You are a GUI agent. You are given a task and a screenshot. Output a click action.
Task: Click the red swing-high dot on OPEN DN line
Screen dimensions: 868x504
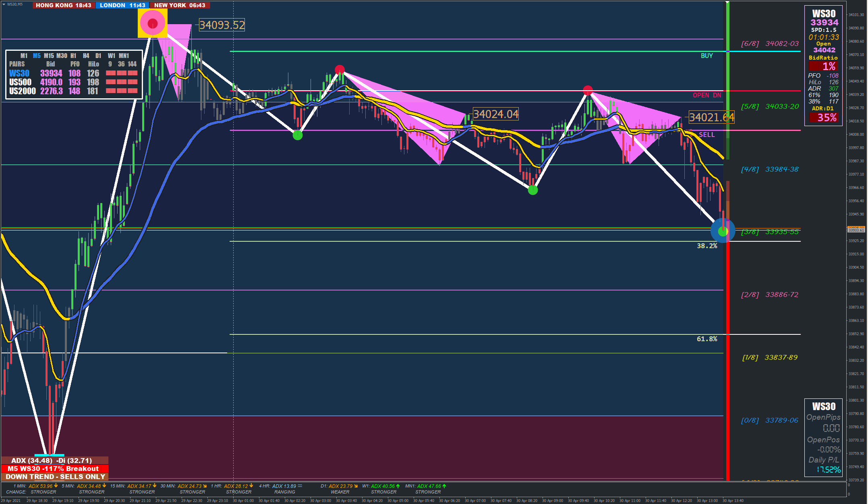coord(588,90)
